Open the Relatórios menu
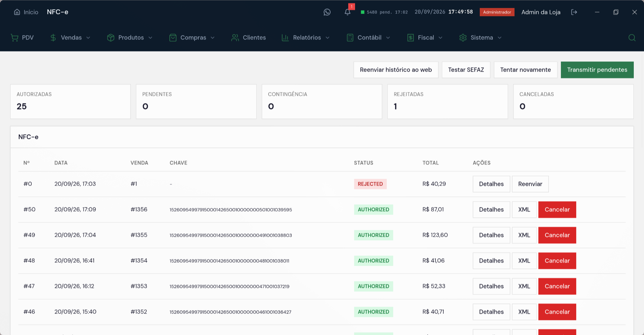This screenshot has height=335, width=644. pyautogui.click(x=306, y=38)
